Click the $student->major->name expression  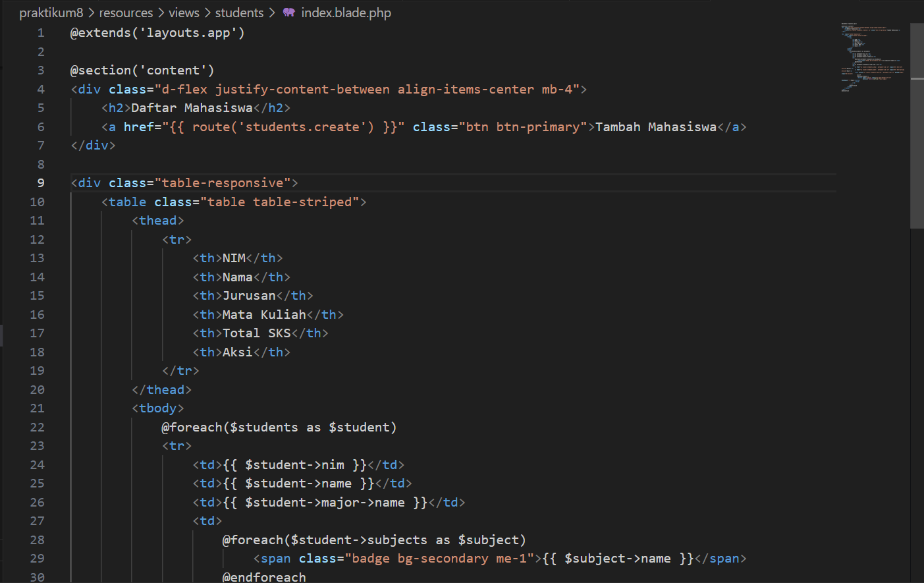(x=325, y=503)
